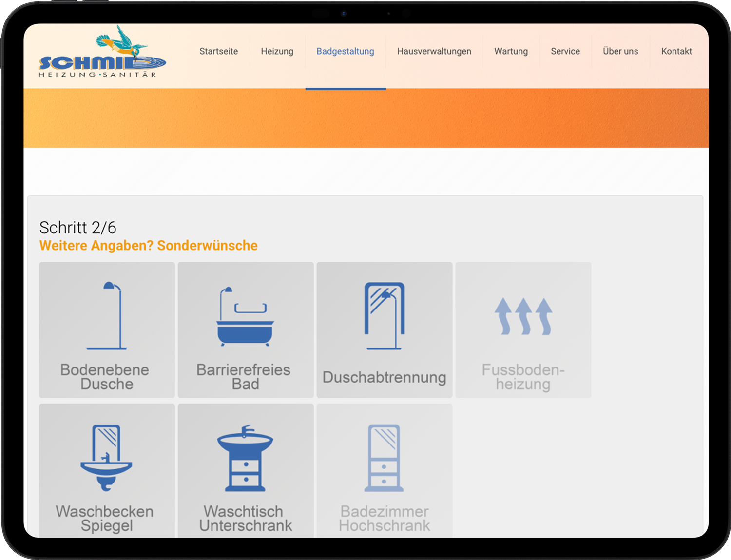This screenshot has width=731, height=560.
Task: Click the 'Badezimmer Hochschrank' label
Action: [385, 518]
